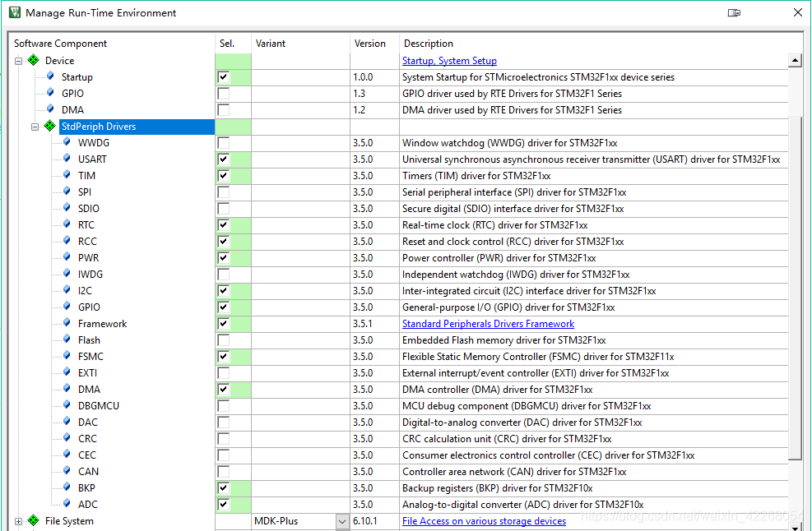The image size is (812, 531).
Task: Click the Framework component blue gem icon
Action: click(67, 323)
